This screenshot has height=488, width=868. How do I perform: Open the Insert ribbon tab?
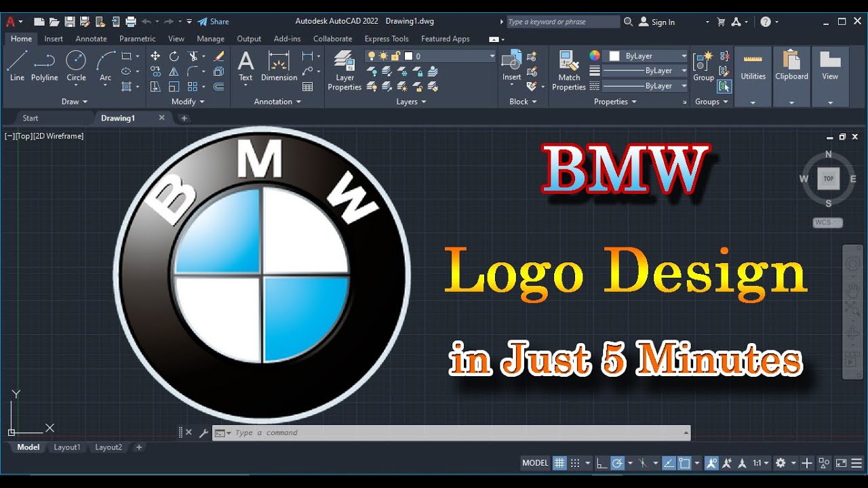(x=54, y=39)
